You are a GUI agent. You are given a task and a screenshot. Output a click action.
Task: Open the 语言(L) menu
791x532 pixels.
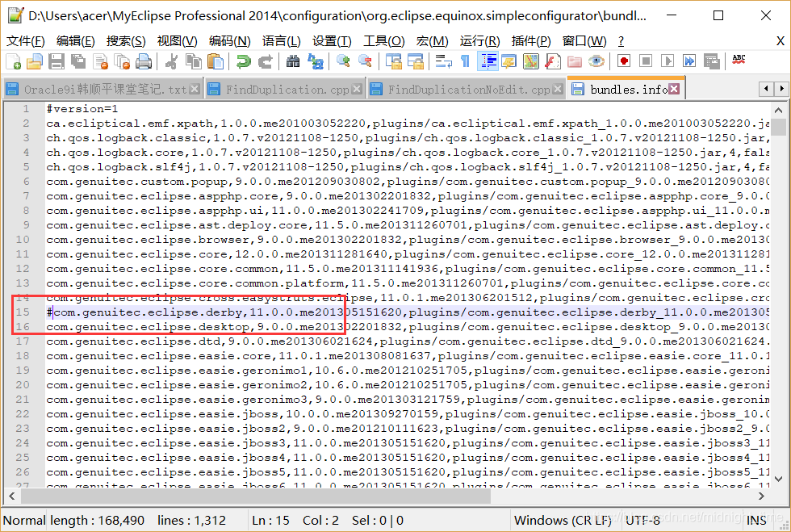[x=282, y=41]
